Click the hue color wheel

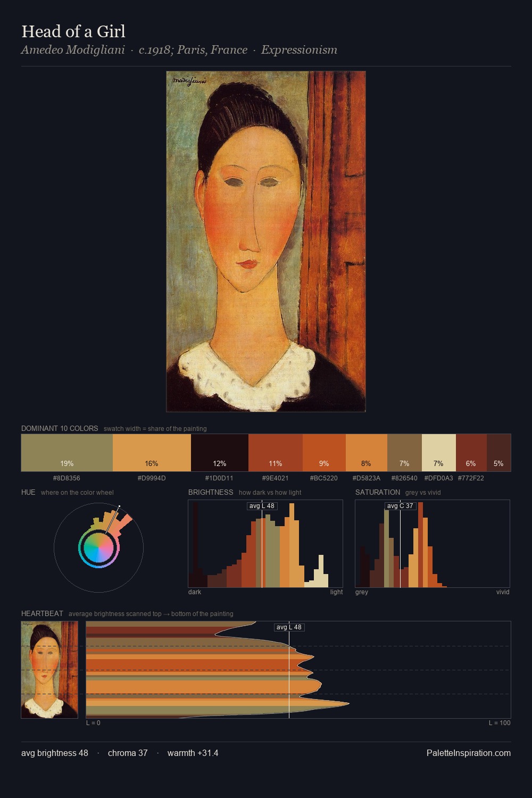coord(98,547)
